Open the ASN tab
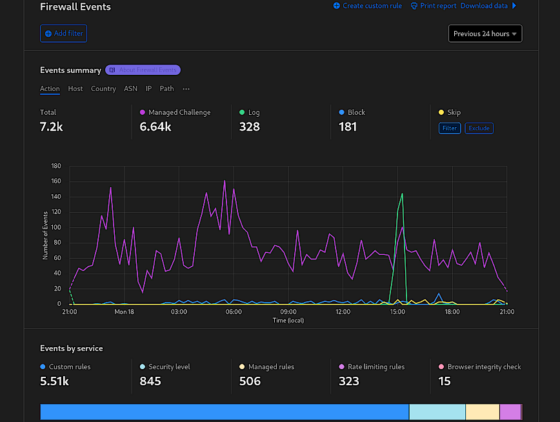 pos(130,89)
